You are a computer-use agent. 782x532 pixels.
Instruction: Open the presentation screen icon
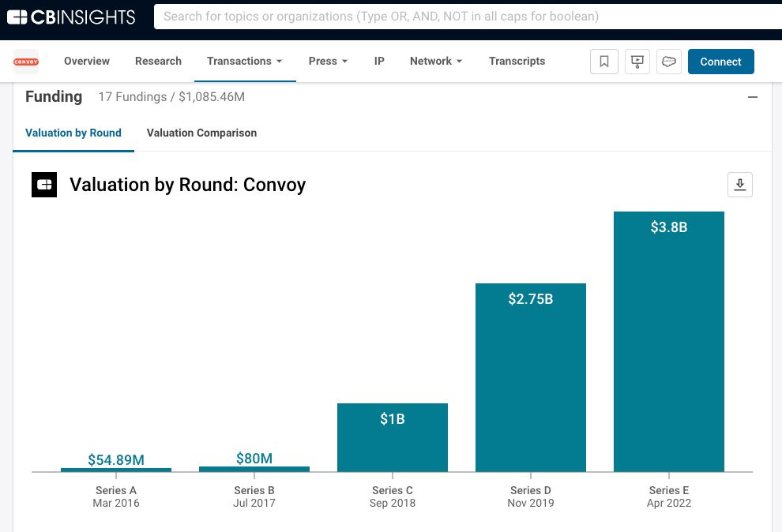[x=637, y=62]
